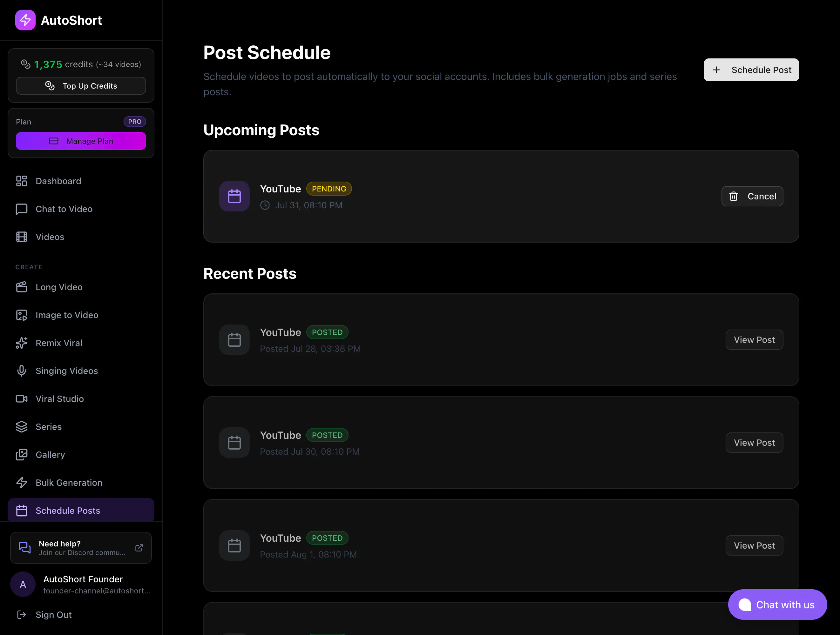Image resolution: width=840 pixels, height=635 pixels.
Task: Open Manage Plan button
Action: [81, 141]
